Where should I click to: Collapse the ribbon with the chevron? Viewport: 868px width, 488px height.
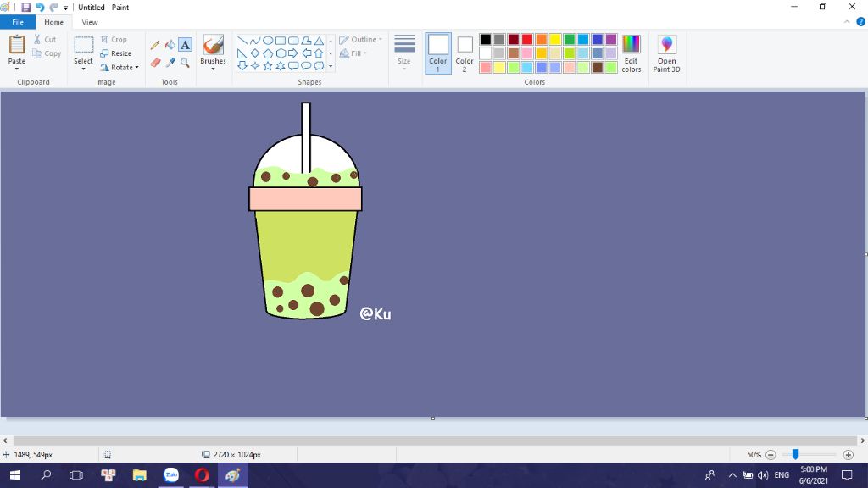(x=847, y=22)
